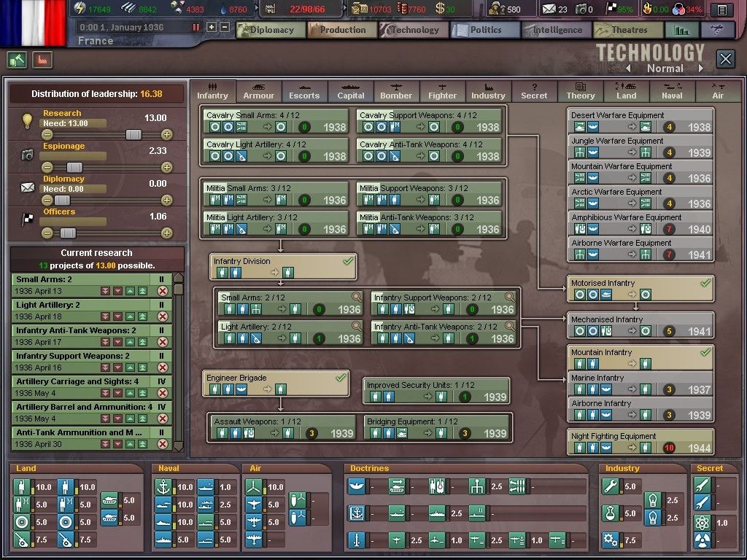Switch difficulty with right arrow beside Normal
This screenshot has width=747, height=560.
click(700, 69)
